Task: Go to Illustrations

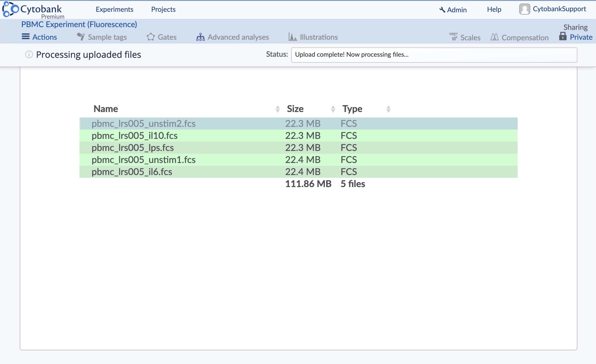Action: coord(319,37)
